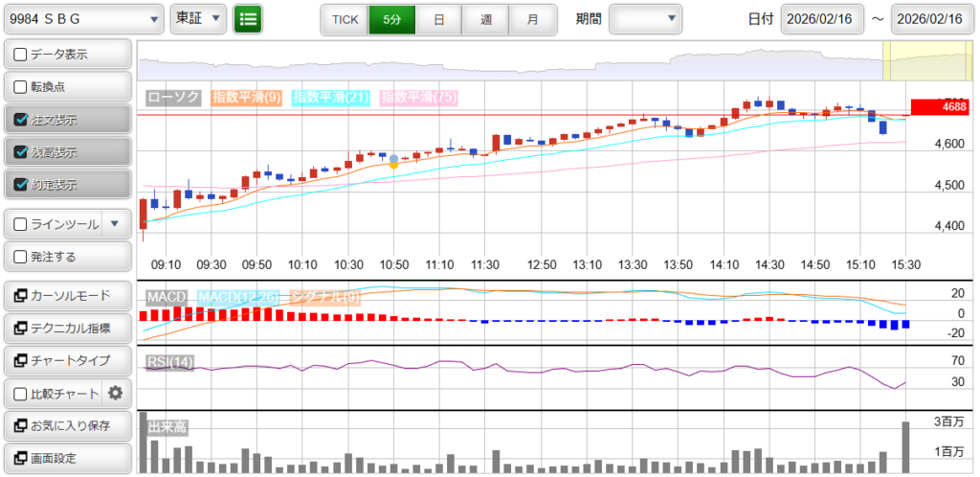Image resolution: width=980 pixels, height=477 pixels.
Task: Select the 週 weekly interval tab
Action: click(x=485, y=18)
